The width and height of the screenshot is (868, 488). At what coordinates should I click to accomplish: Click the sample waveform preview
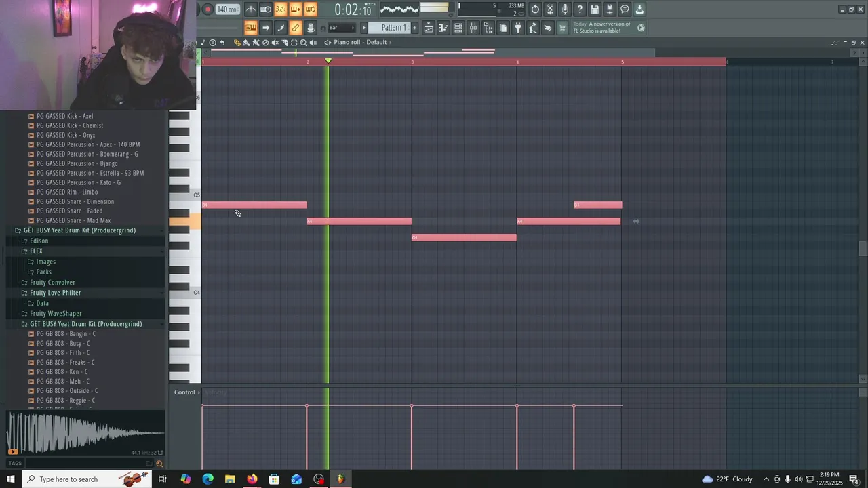tap(85, 432)
